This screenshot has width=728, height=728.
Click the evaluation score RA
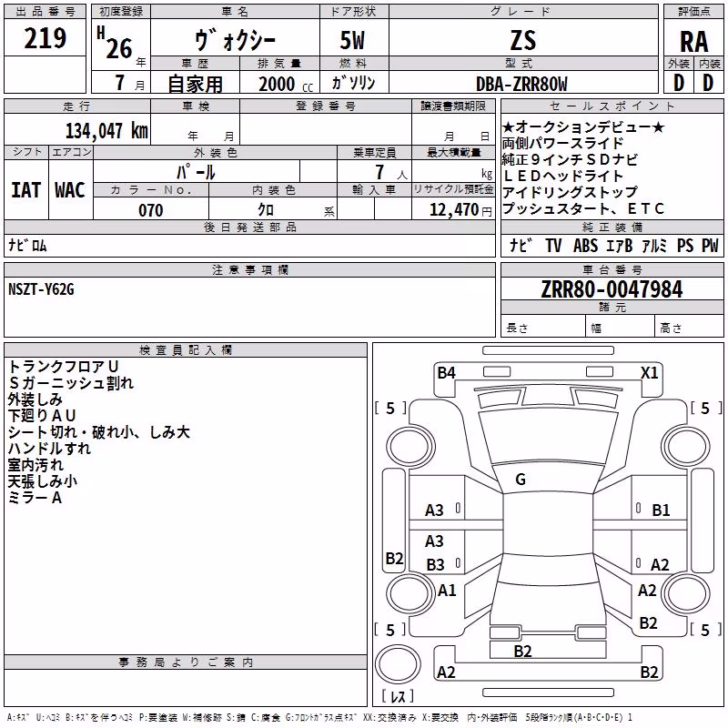coord(693,42)
